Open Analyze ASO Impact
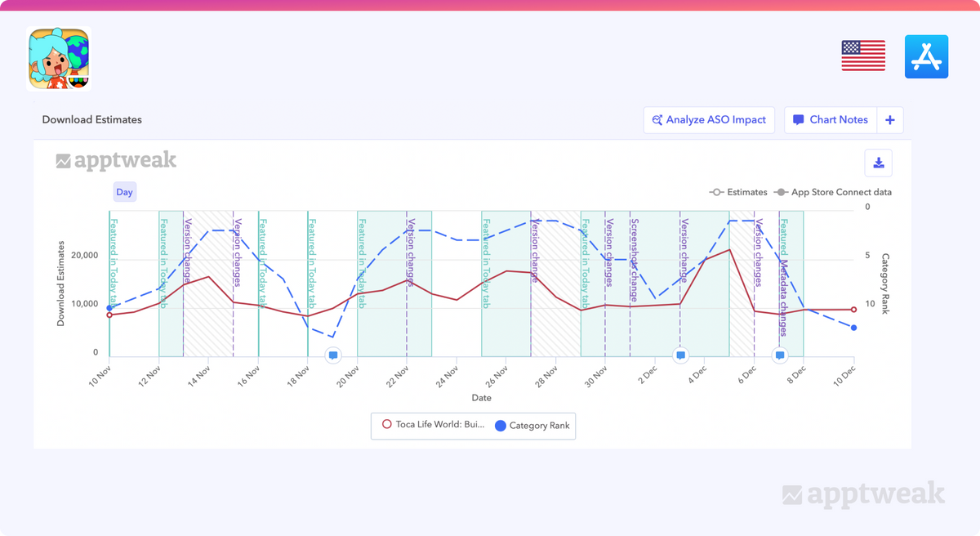 709,119
